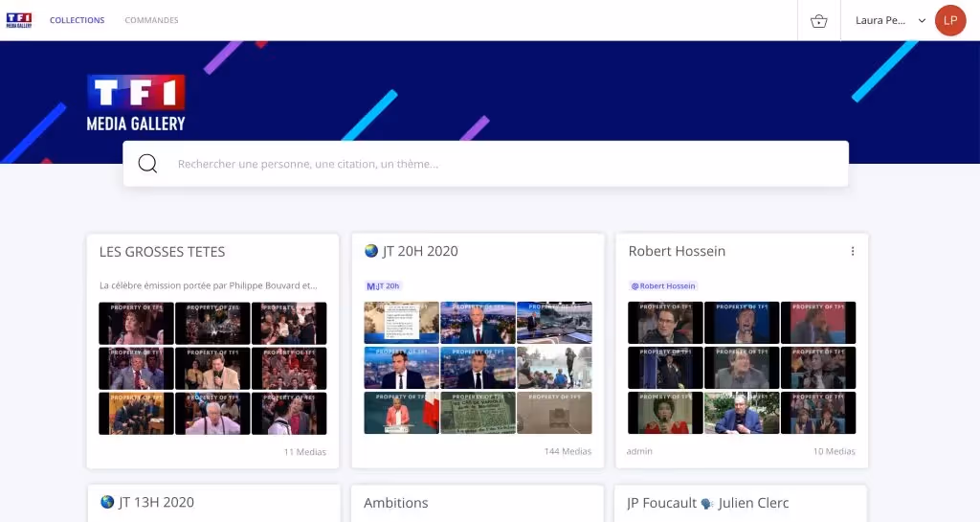Open first thumbnail in LES GROSSES TETES
The width and height of the screenshot is (980, 522).
click(136, 323)
